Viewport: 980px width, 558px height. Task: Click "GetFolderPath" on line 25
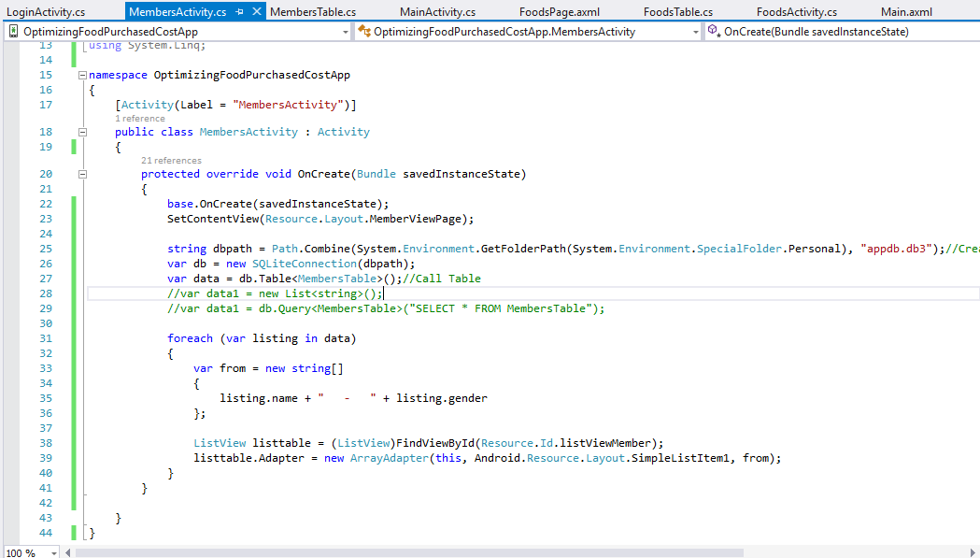pos(523,249)
